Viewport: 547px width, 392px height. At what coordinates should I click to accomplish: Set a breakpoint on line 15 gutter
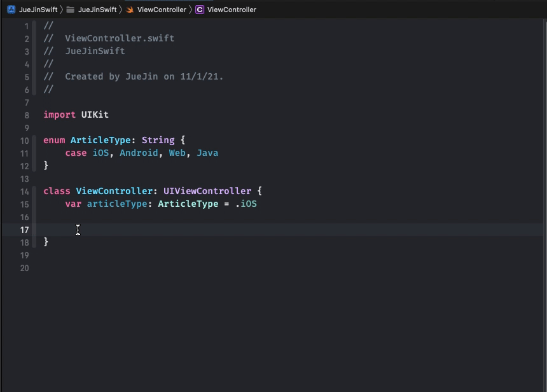[x=24, y=204]
